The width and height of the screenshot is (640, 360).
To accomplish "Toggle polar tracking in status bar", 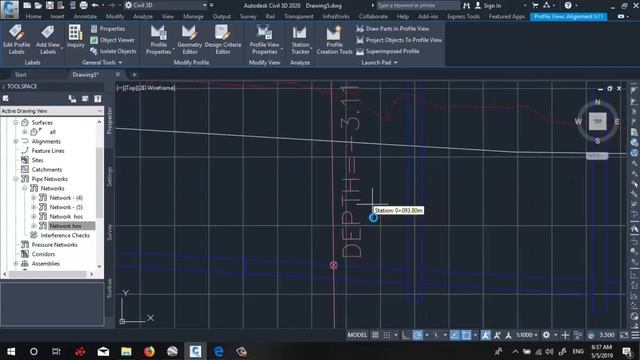I will [417, 335].
